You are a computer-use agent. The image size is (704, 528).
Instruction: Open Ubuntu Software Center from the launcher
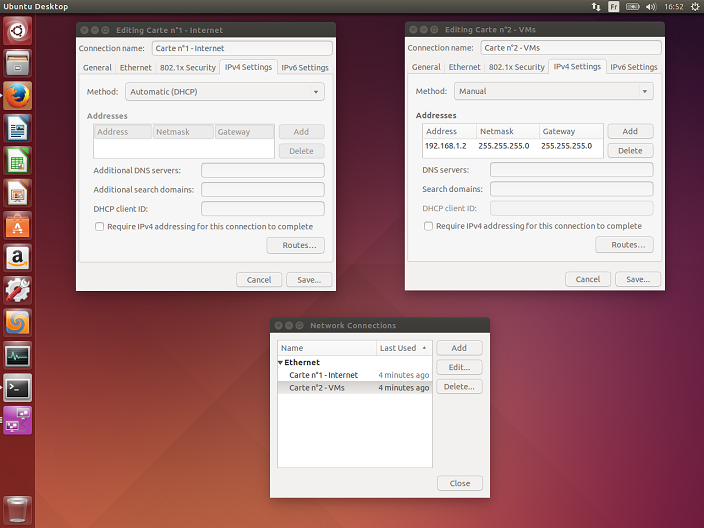(x=18, y=225)
